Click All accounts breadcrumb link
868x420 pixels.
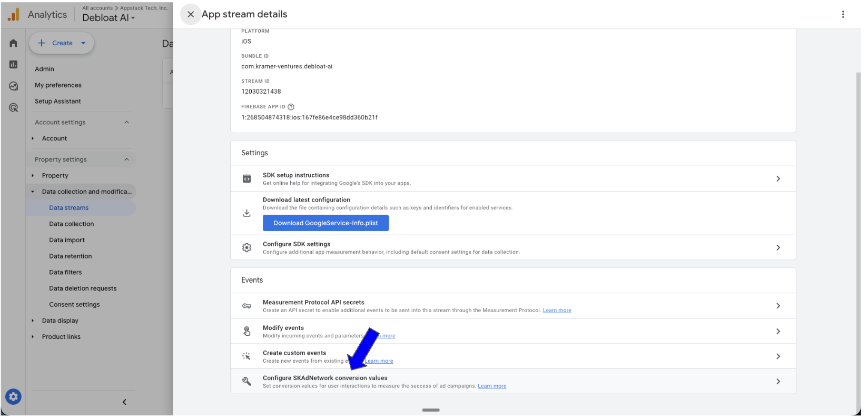[x=97, y=8]
